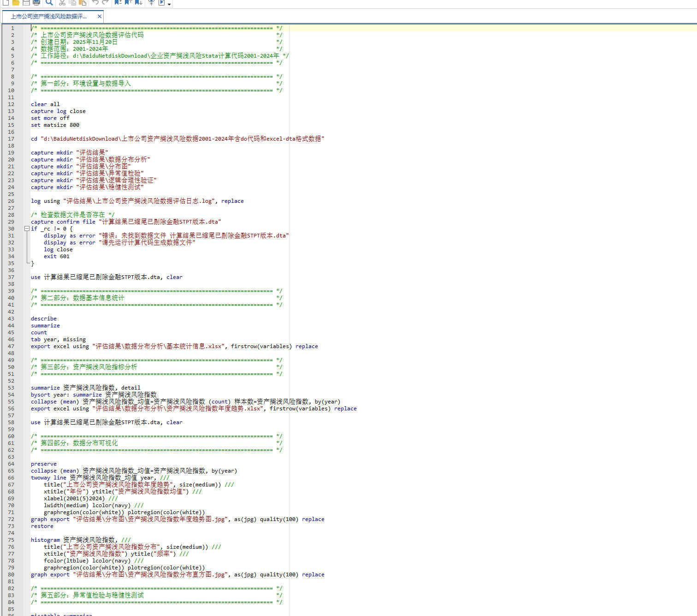This screenshot has width=697, height=616.
Task: Click the 'exit 601' line
Action: 57,256
